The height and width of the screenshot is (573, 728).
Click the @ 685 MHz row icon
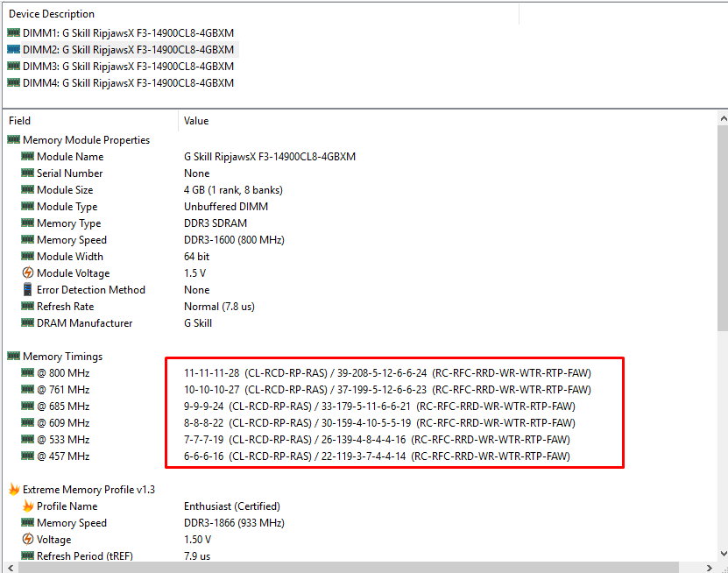[27, 406]
